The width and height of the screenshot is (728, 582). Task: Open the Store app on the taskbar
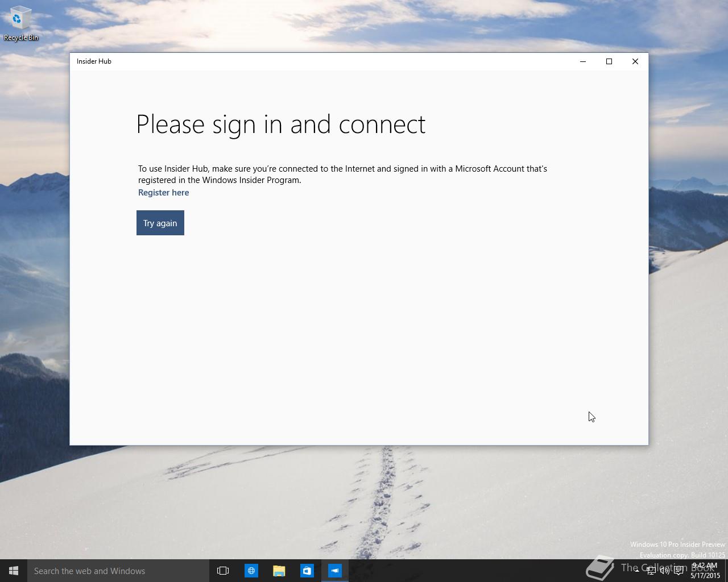coord(307,571)
